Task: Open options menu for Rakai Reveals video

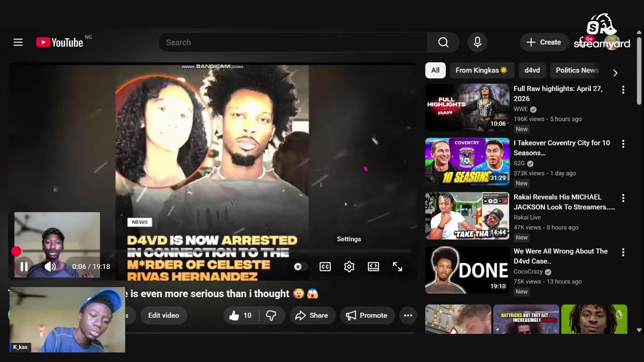Action: point(623,198)
